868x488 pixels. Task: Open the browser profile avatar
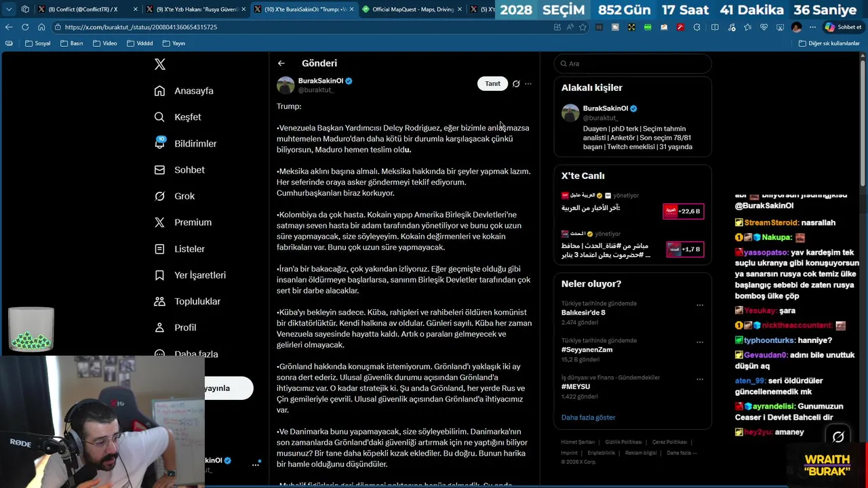click(796, 27)
